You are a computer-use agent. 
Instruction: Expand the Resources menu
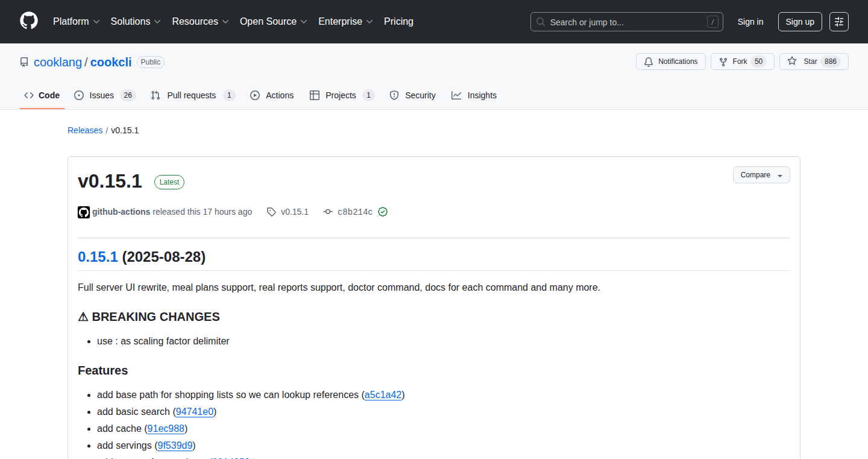(x=200, y=21)
